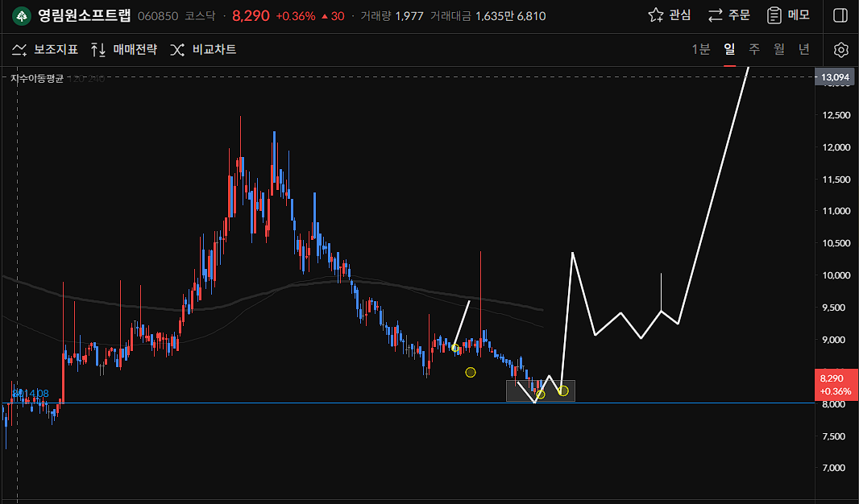Click the stock code 060850
Viewport: 859px width, 504px height.
tap(158, 16)
